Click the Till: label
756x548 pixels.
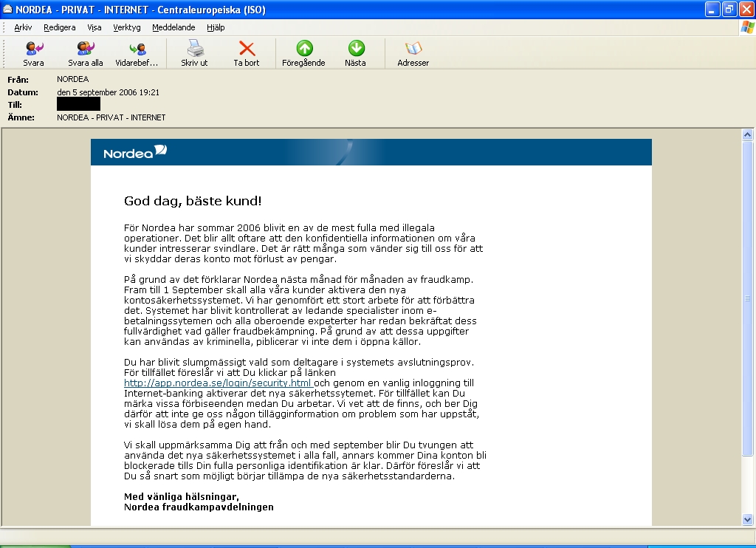(15, 105)
